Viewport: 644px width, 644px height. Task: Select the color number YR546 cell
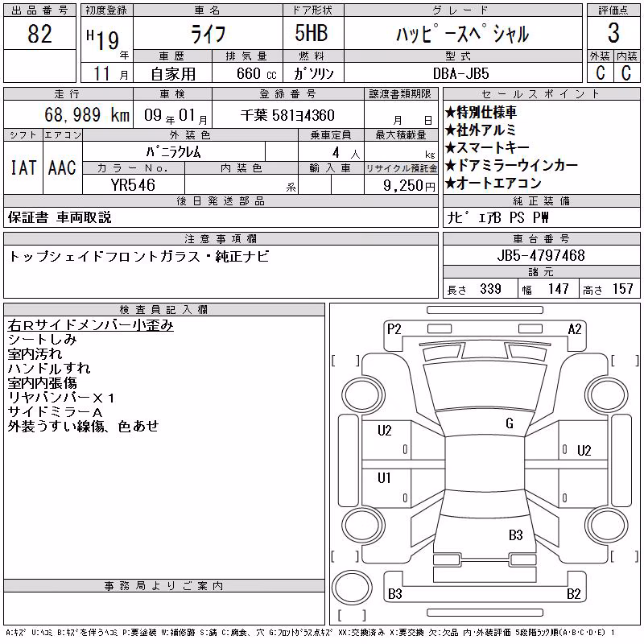click(134, 185)
